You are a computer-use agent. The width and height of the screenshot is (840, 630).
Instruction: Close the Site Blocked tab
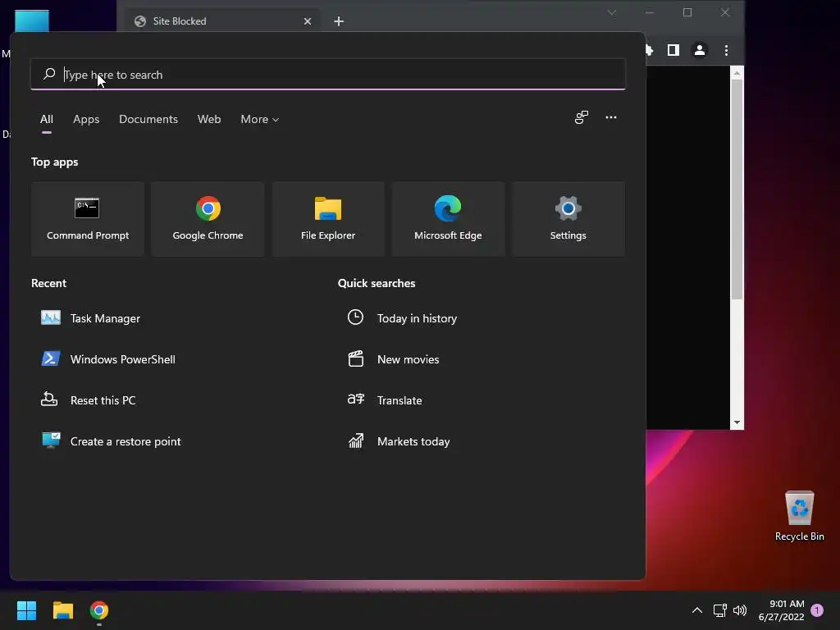coord(308,21)
